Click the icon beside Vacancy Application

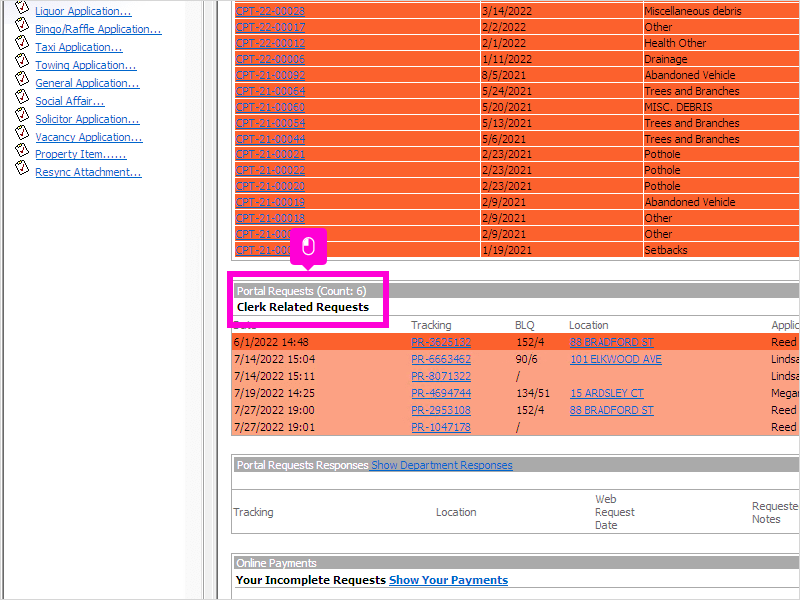click(x=21, y=132)
